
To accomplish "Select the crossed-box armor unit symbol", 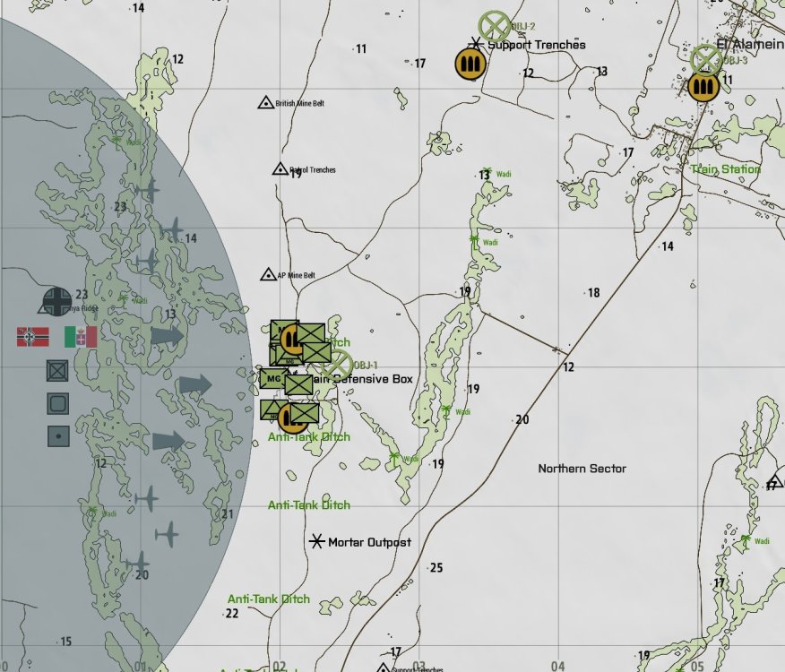I will (x=57, y=370).
